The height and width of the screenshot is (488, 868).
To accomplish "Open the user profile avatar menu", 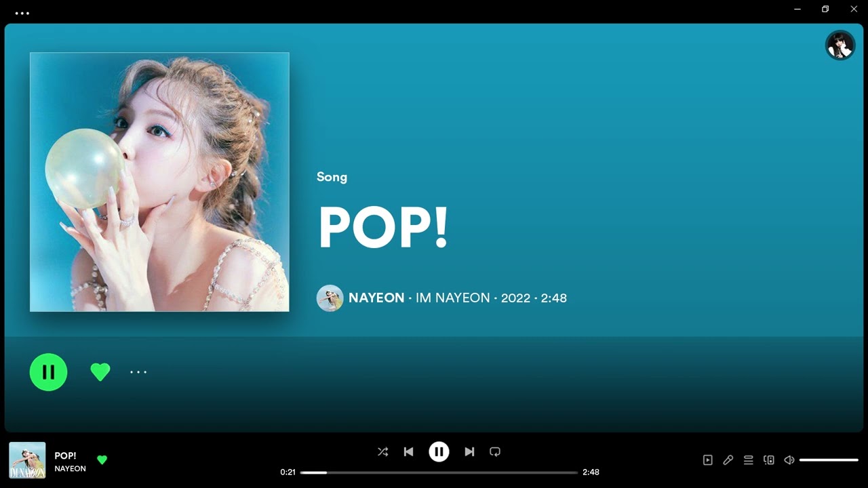I will 840,45.
